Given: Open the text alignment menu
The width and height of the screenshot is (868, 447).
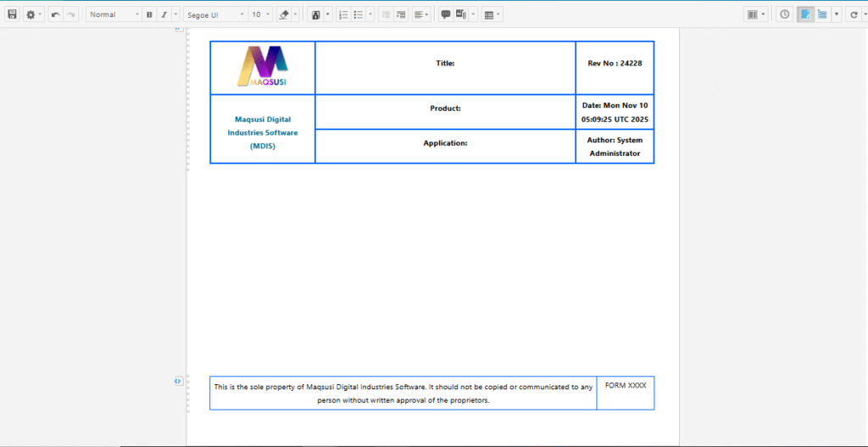Looking at the screenshot, I should click(420, 14).
